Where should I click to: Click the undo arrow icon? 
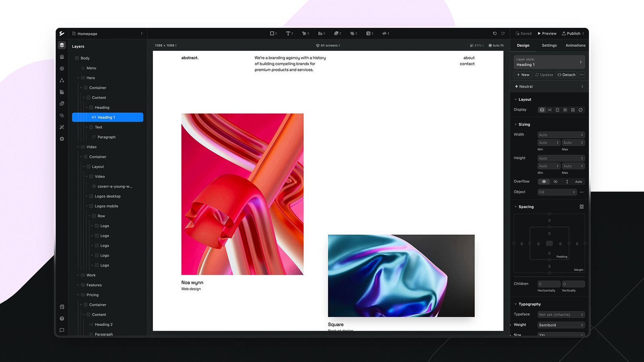[495, 33]
